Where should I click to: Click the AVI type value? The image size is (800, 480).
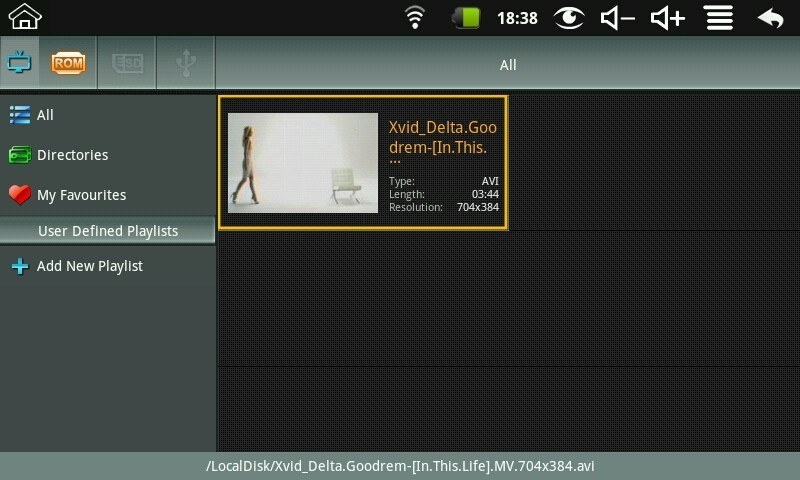490,181
